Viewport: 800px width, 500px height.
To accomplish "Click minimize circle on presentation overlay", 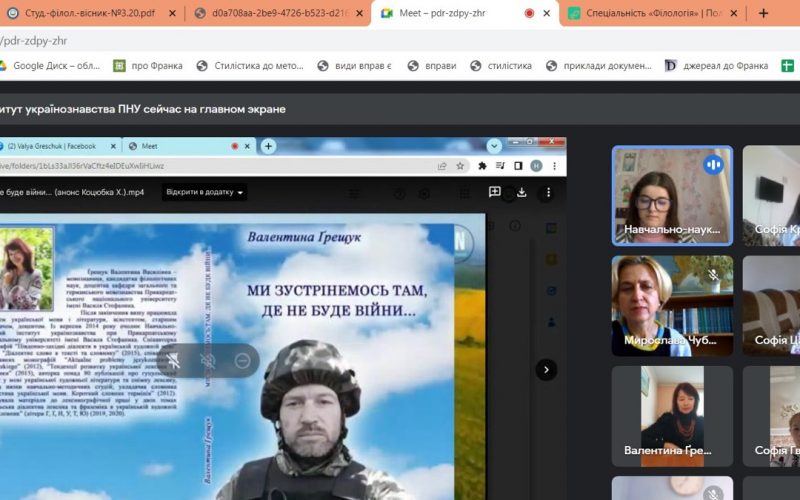I will pos(242,360).
